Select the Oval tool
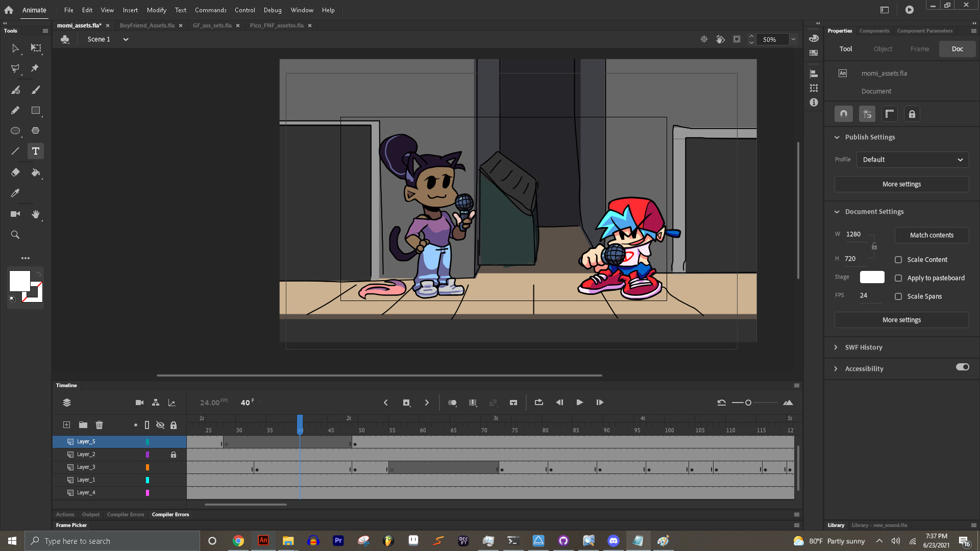 (x=15, y=131)
